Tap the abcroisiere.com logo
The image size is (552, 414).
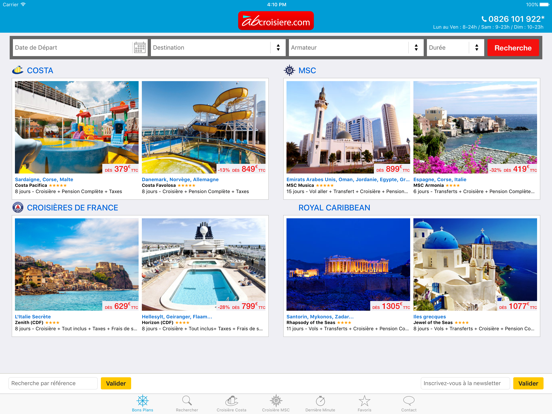click(x=276, y=21)
